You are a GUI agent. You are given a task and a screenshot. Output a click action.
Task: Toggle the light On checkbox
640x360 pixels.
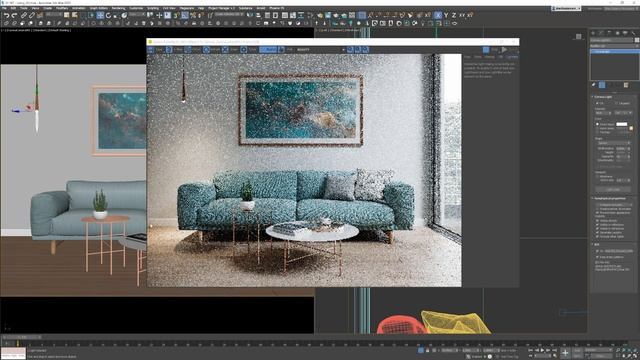point(597,103)
